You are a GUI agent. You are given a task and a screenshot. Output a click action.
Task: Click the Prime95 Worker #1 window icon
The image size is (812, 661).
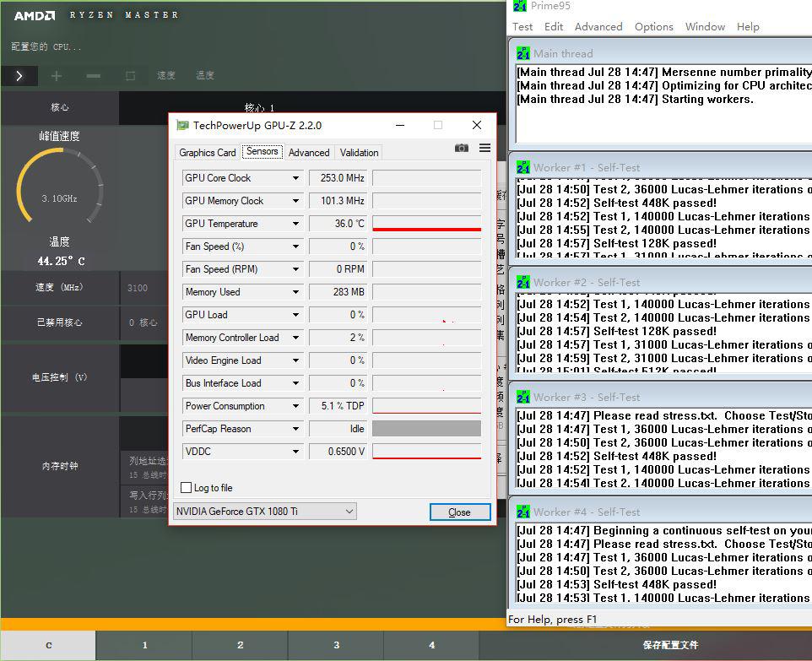pos(523,167)
